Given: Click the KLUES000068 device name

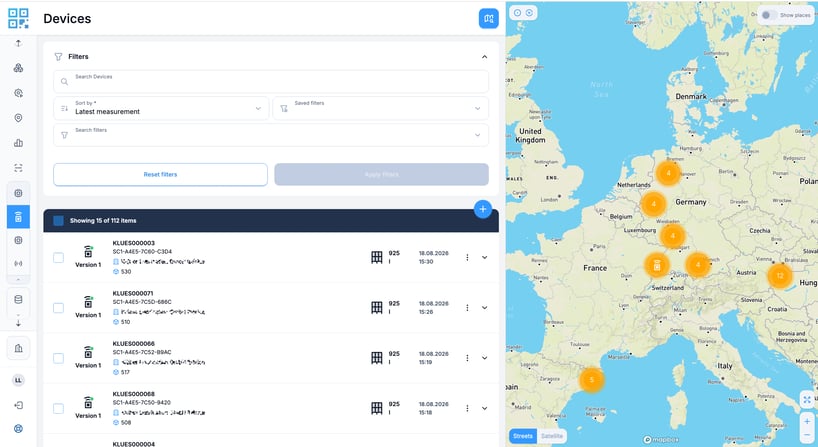Looking at the screenshot, I should (134, 394).
